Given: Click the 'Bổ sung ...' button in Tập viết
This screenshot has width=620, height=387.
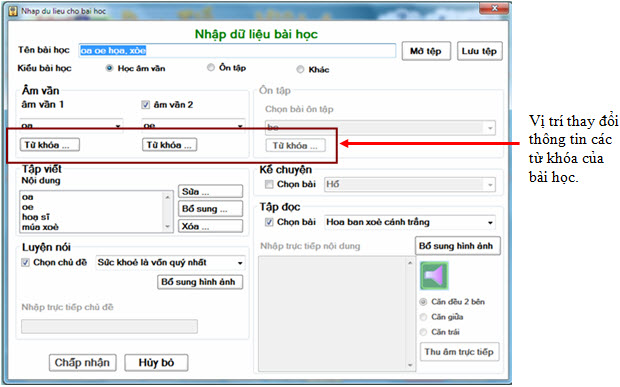Looking at the screenshot, I should pyautogui.click(x=210, y=209).
